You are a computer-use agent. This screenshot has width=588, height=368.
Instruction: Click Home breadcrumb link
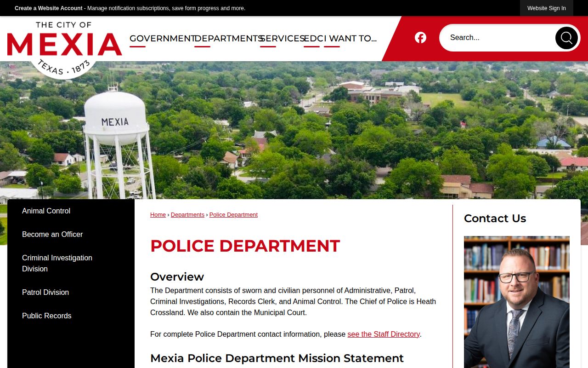[158, 215]
